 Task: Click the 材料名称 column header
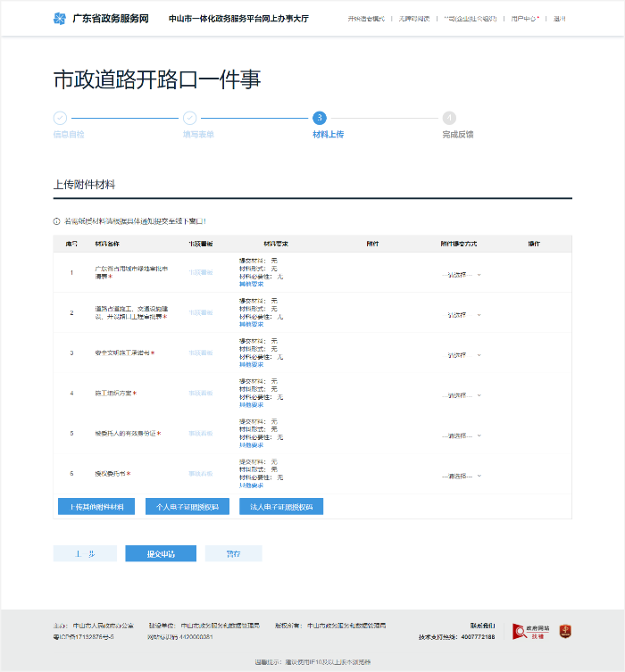click(x=107, y=244)
